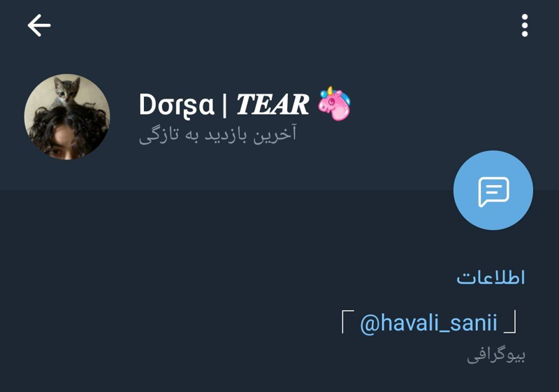Click the اطلاعات section header
Image resolution: width=559 pixels, height=392 pixels.
pos(491,277)
